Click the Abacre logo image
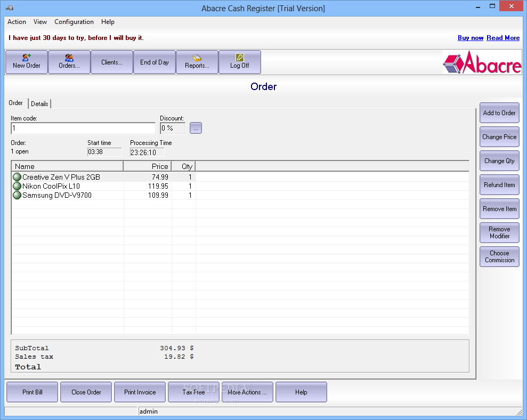 tap(482, 63)
